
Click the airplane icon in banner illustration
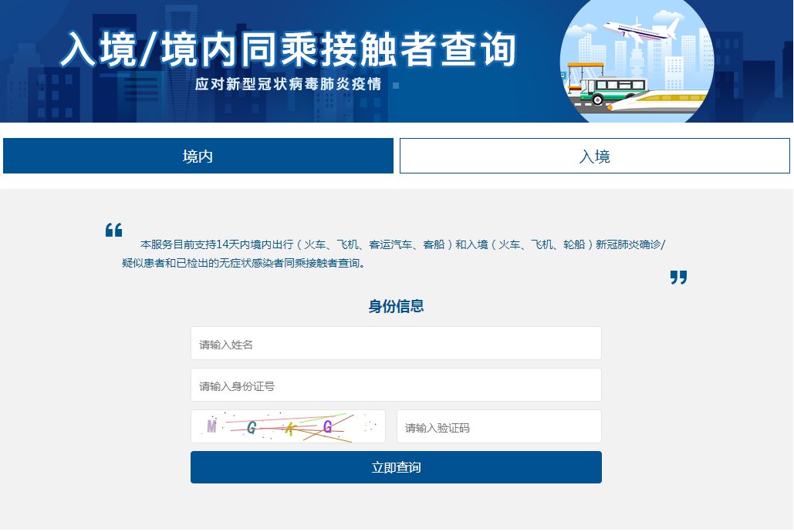[642, 31]
